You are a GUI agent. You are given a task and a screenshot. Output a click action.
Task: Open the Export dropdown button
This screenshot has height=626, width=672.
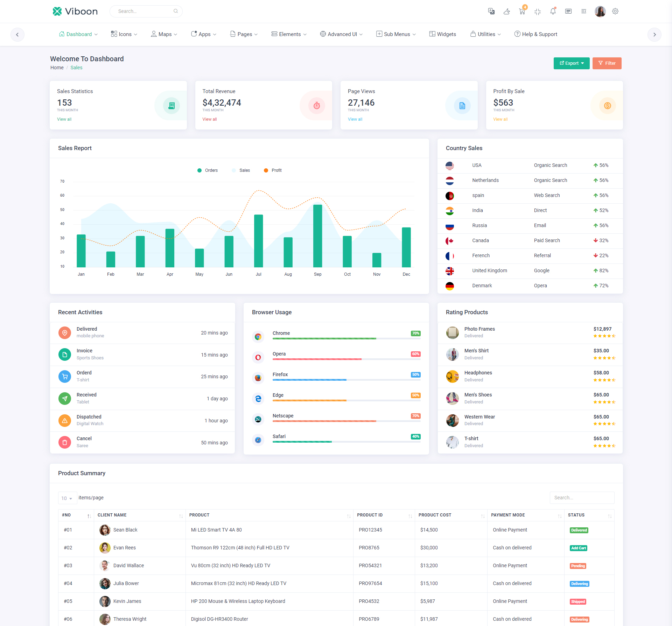pos(571,63)
